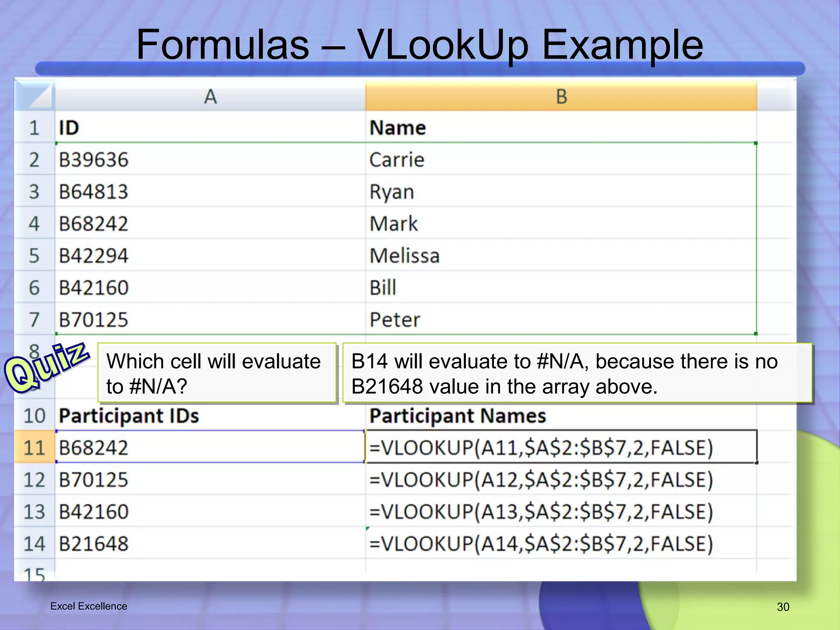
Task: Select row 10 header
Action: tap(34, 415)
